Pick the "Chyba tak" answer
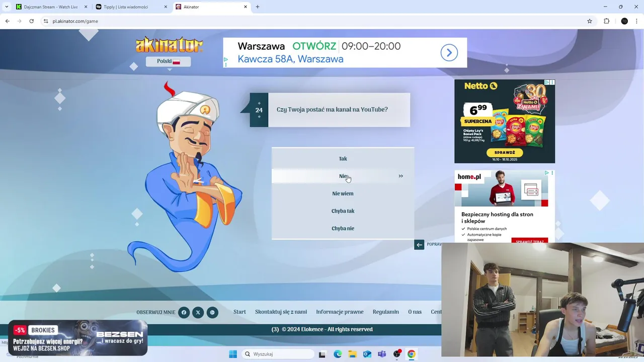 click(343, 211)
